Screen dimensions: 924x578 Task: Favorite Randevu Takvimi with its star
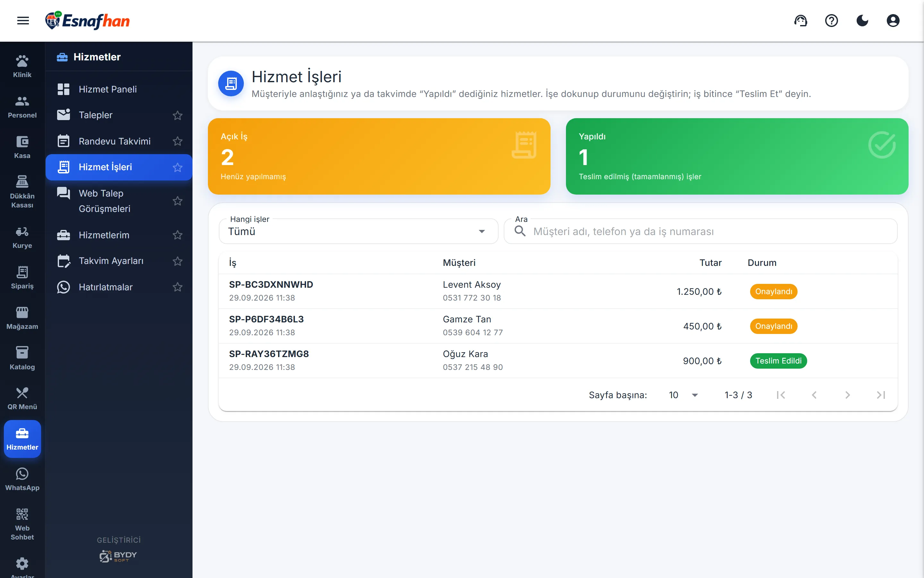click(x=177, y=141)
